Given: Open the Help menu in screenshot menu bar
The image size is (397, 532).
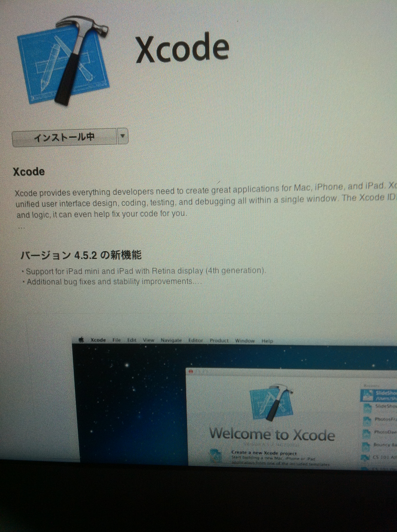Looking at the screenshot, I should (x=267, y=341).
